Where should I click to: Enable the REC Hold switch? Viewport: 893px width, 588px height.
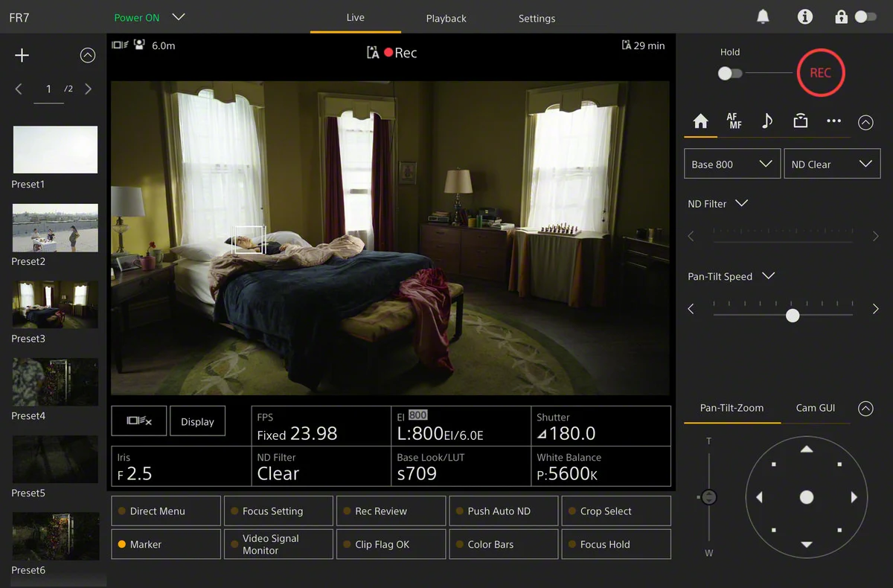tap(729, 73)
